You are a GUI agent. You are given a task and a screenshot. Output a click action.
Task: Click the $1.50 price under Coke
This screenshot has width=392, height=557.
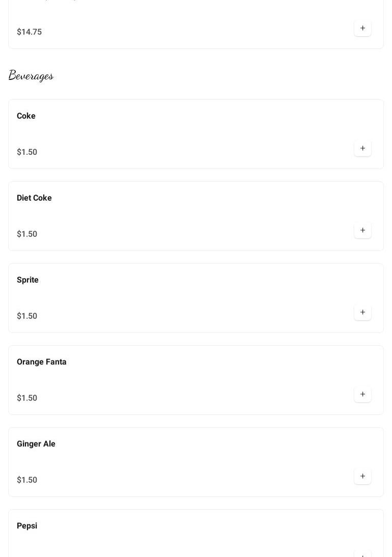coord(27,152)
